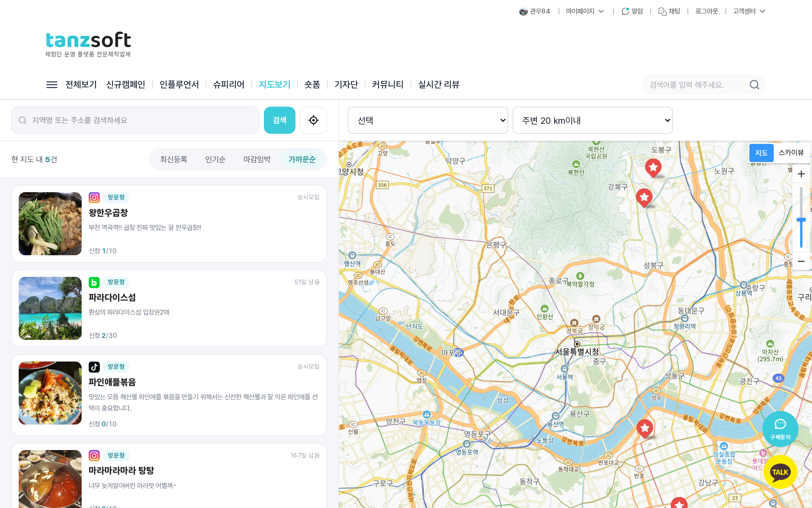Click 인왕산 mountain marker on map
The image size is (812, 508).
(545, 309)
